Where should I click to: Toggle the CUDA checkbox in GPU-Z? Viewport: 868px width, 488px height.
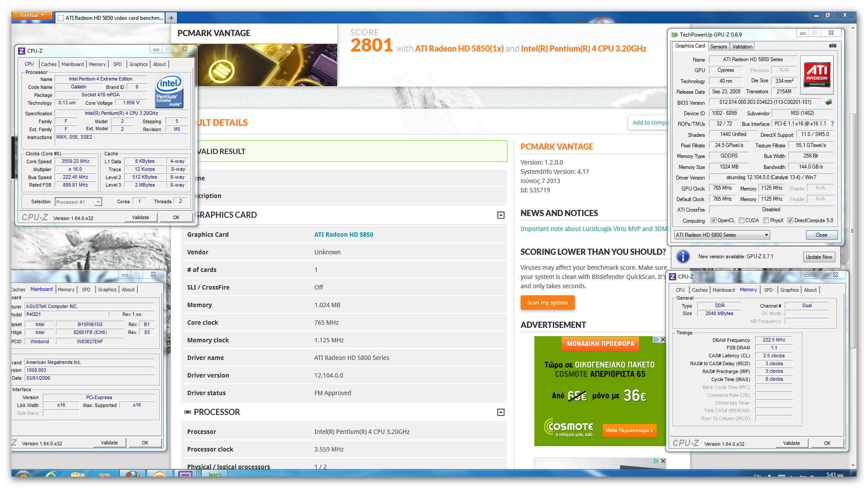[x=741, y=220]
